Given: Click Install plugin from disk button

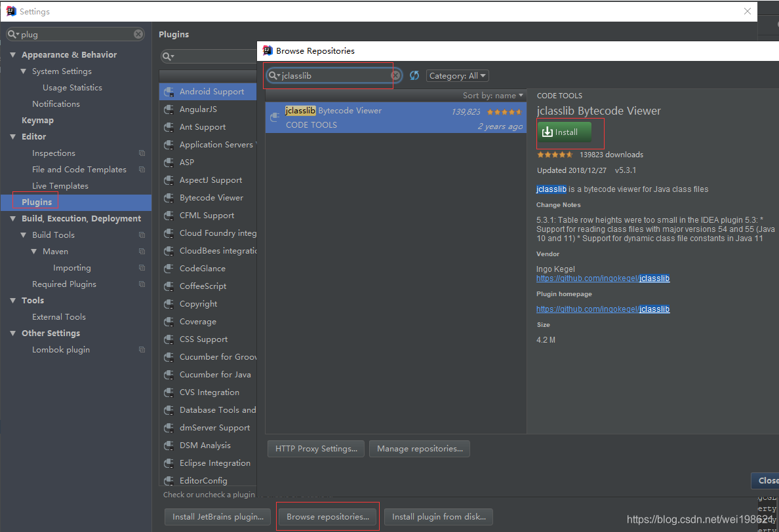Looking at the screenshot, I should (439, 517).
